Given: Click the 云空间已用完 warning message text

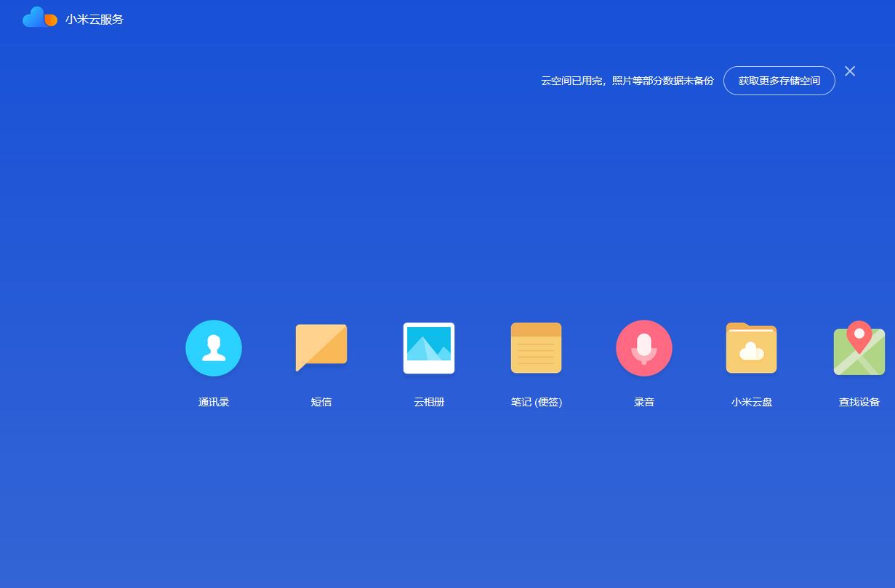Looking at the screenshot, I should [x=627, y=81].
